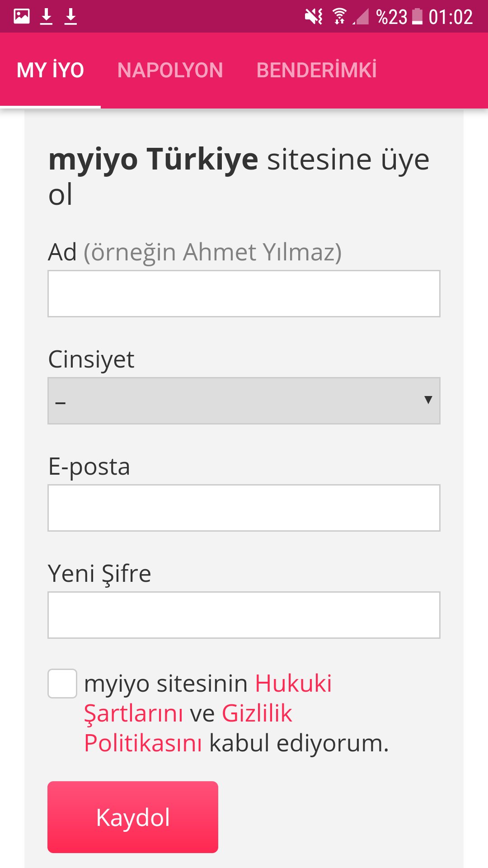Focus the Ad name input field
Viewport: 488px width, 868px height.
244,294
